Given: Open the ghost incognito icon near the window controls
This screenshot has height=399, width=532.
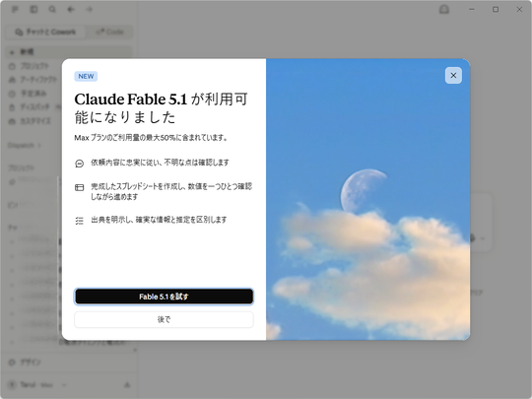Looking at the screenshot, I should coord(444,9).
